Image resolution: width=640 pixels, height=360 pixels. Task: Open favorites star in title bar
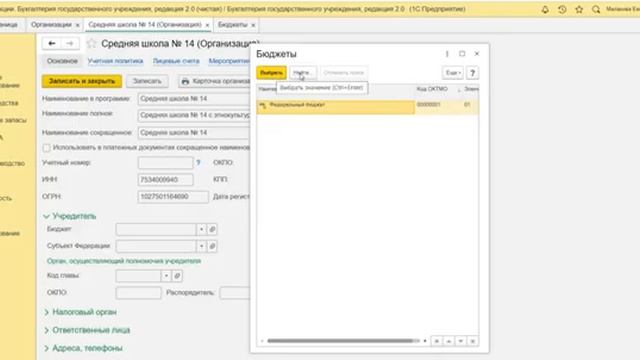click(x=579, y=9)
